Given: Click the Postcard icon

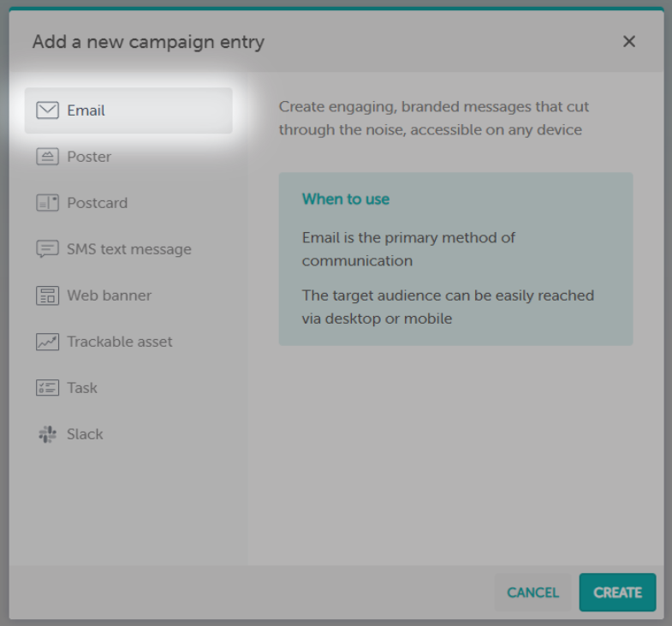Looking at the screenshot, I should click(x=47, y=203).
